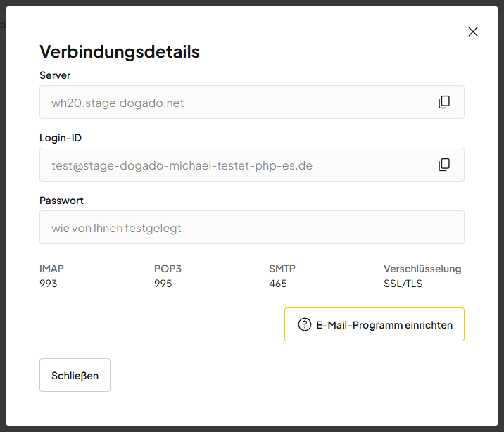Select the POP3 port number 995
Image resolution: width=504 pixels, height=432 pixels.
[163, 284]
